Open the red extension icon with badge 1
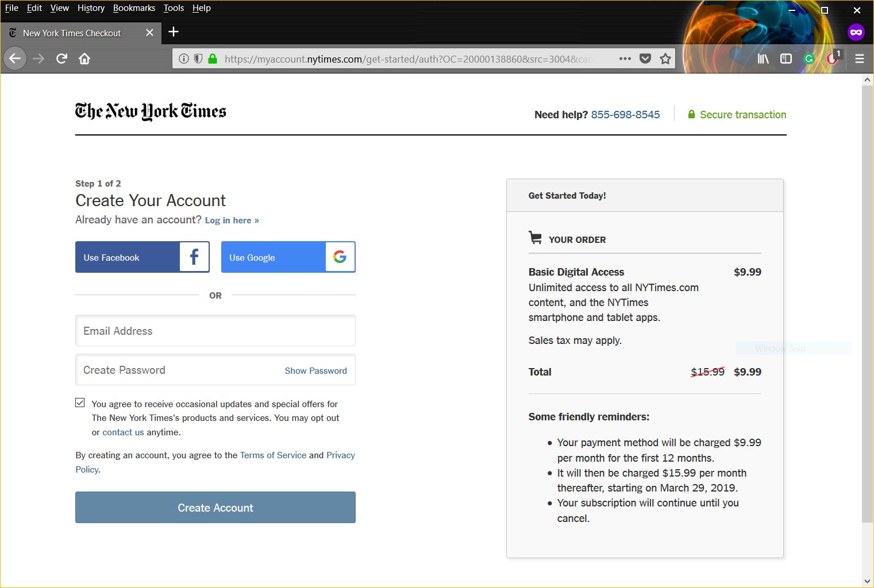The height and width of the screenshot is (588, 874). click(x=832, y=58)
